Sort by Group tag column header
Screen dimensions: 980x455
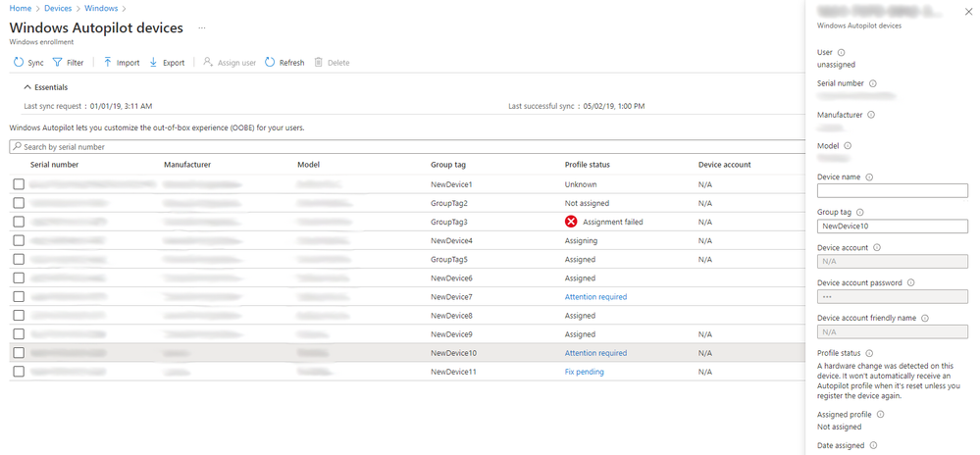click(448, 165)
